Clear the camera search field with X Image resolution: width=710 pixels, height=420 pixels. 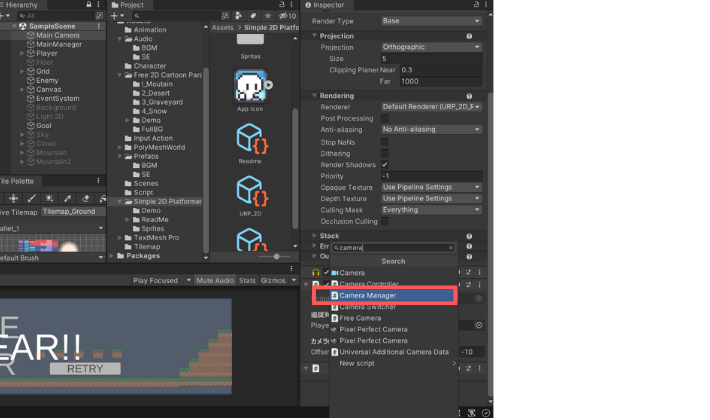point(451,247)
